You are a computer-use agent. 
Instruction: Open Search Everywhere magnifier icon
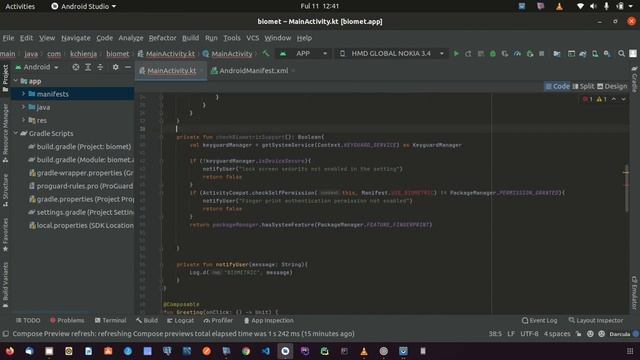coord(621,53)
